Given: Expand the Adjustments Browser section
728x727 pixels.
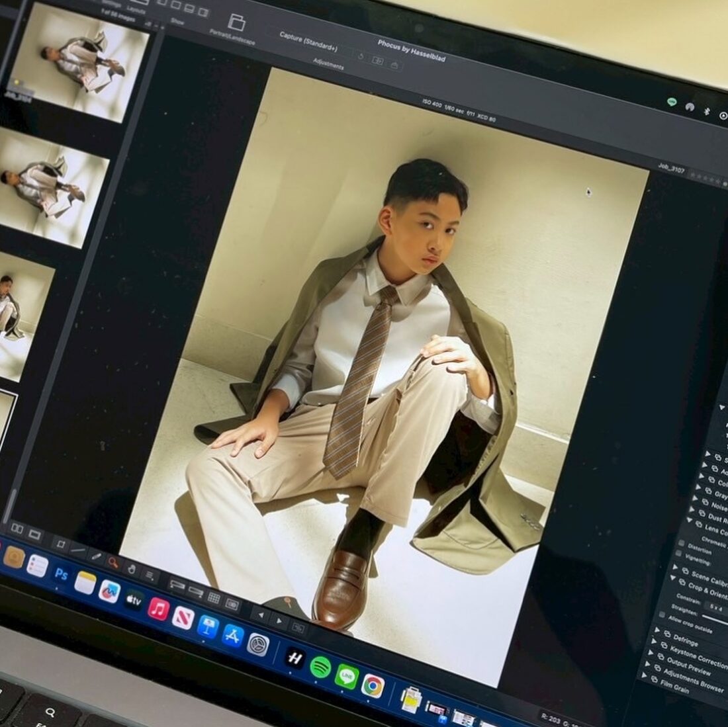Looking at the screenshot, I should pyautogui.click(x=647, y=664).
